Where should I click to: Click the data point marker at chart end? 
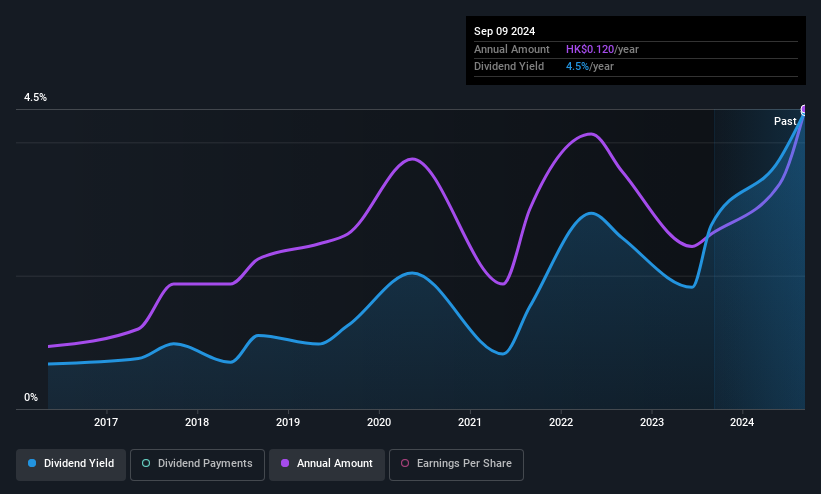tap(804, 109)
